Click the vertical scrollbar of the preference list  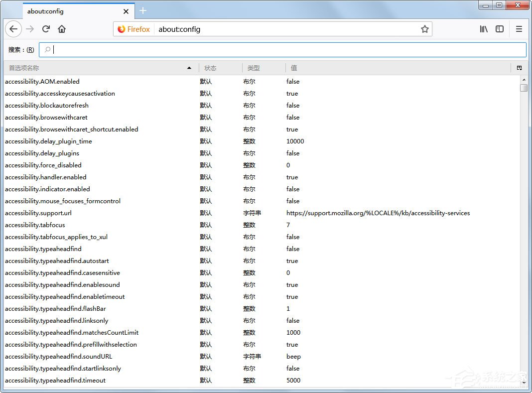point(524,88)
